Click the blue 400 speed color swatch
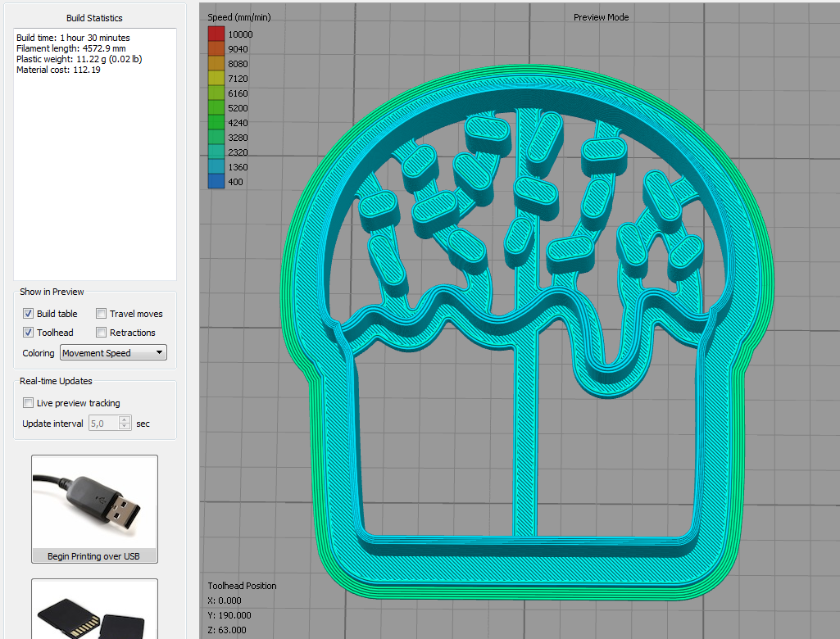840x639 pixels. coord(216,182)
